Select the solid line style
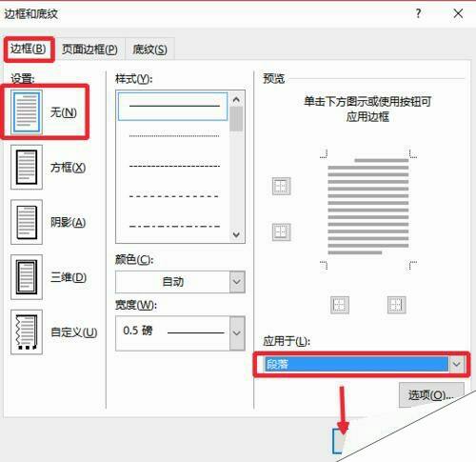The width and height of the screenshot is (476, 462). [173, 106]
